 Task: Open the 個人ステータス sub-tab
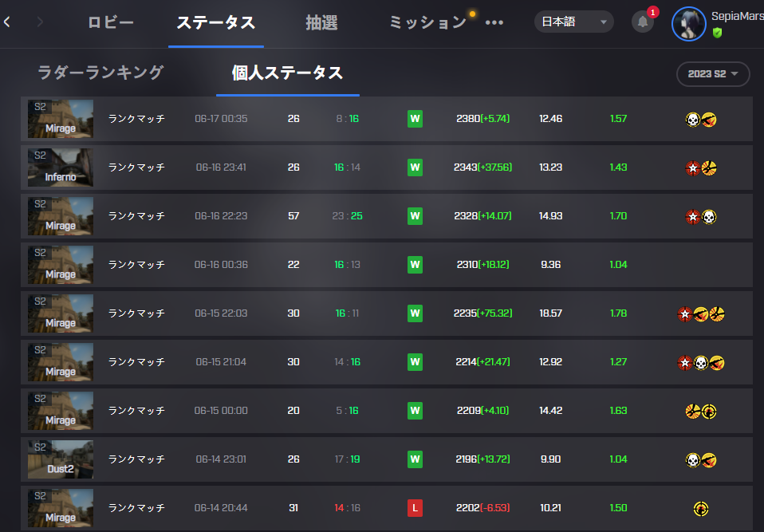pos(287,73)
